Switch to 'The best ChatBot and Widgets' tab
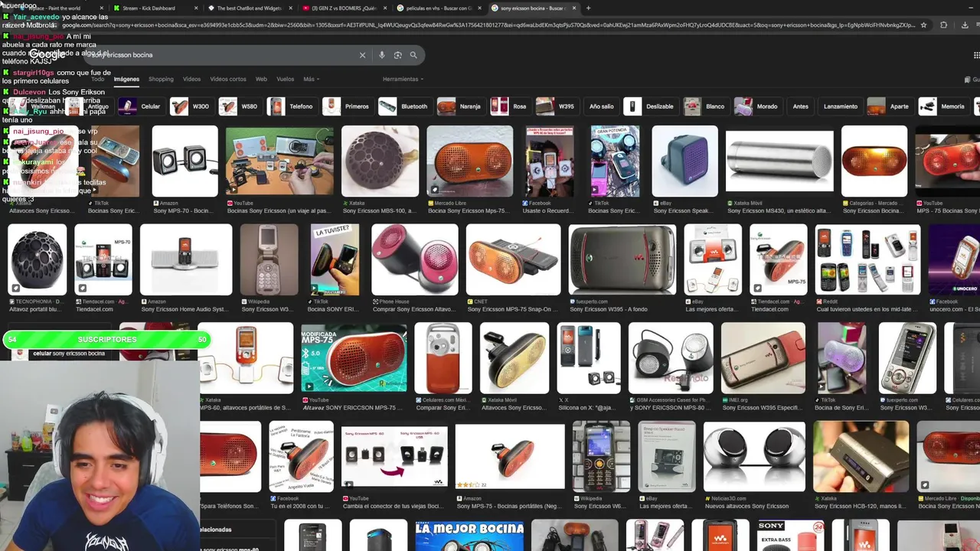The width and height of the screenshot is (980, 551). pyautogui.click(x=249, y=8)
